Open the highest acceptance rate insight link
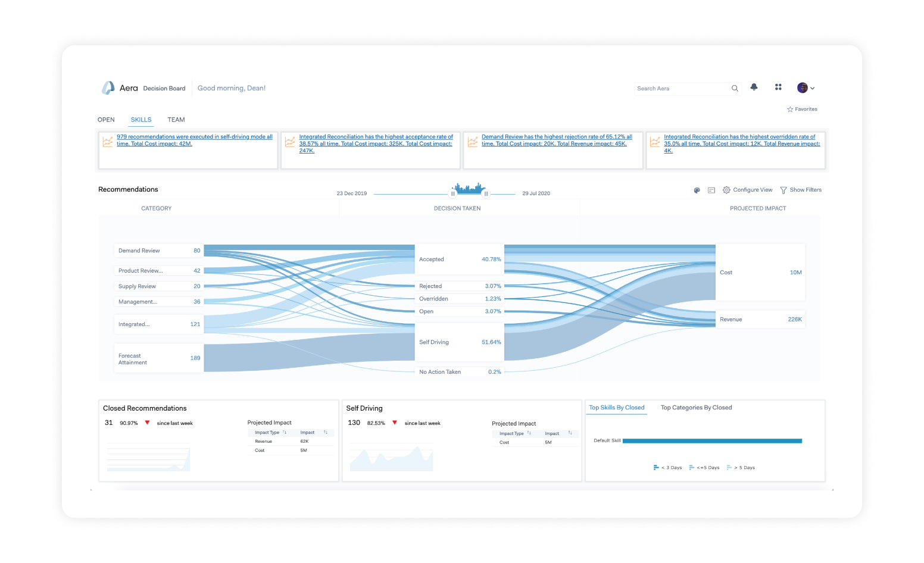924x563 pixels. tap(376, 143)
